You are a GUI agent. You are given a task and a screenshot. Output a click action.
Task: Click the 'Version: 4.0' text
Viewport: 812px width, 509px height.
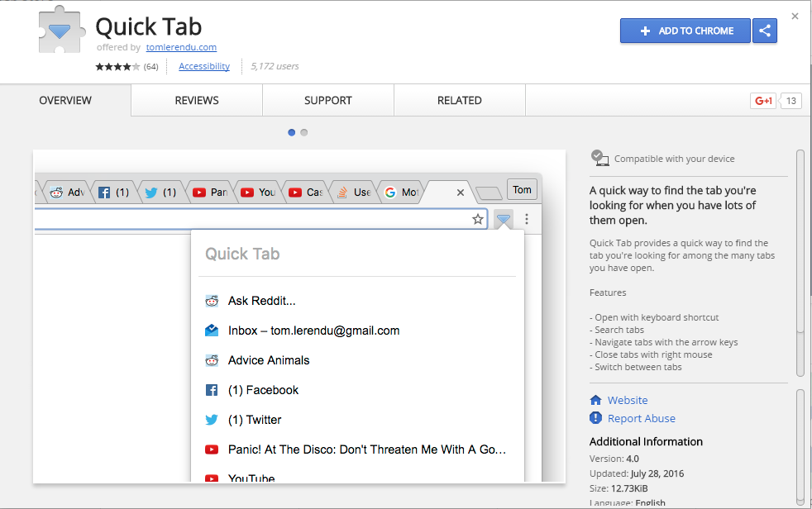coord(614,459)
